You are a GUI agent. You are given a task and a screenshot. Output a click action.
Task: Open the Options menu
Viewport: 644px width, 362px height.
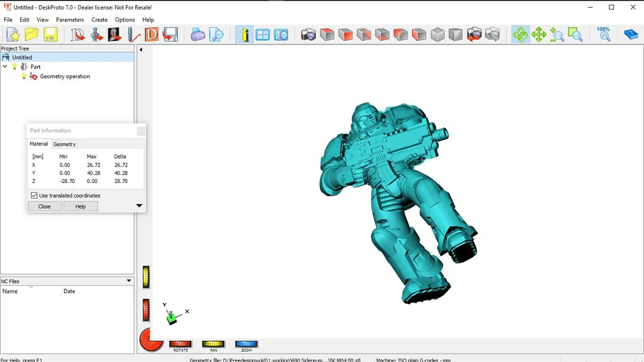point(125,20)
